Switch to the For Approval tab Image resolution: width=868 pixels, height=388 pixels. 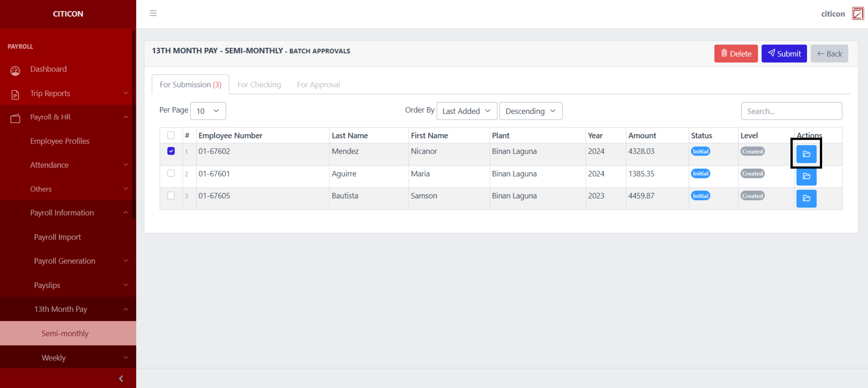tap(318, 85)
